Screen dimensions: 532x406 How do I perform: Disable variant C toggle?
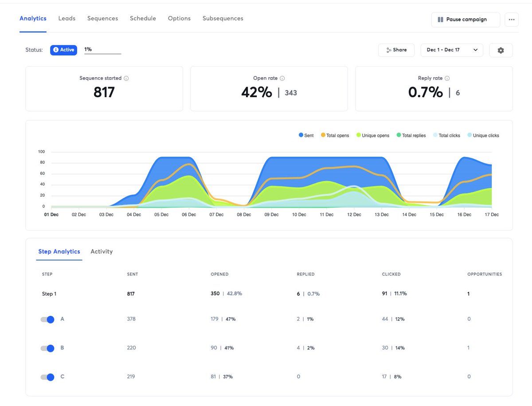point(47,377)
